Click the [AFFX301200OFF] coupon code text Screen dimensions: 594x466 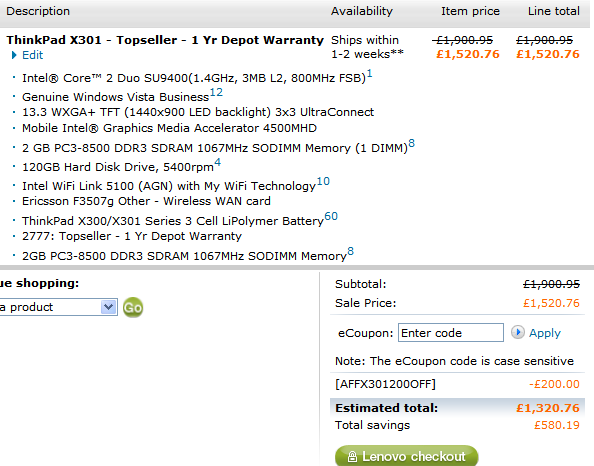[385, 384]
